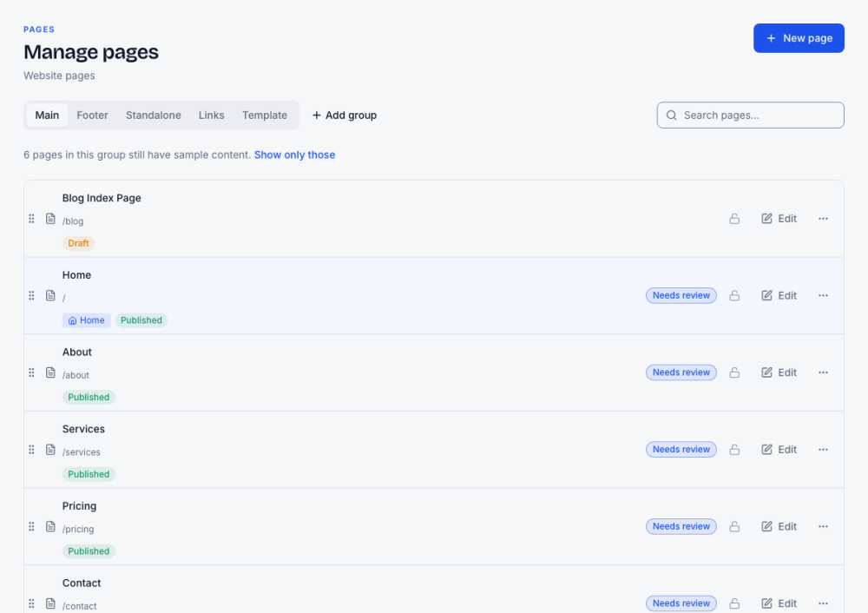This screenshot has width=868, height=613.
Task: Open the more options menu for the Pricing row
Action: pos(823,527)
